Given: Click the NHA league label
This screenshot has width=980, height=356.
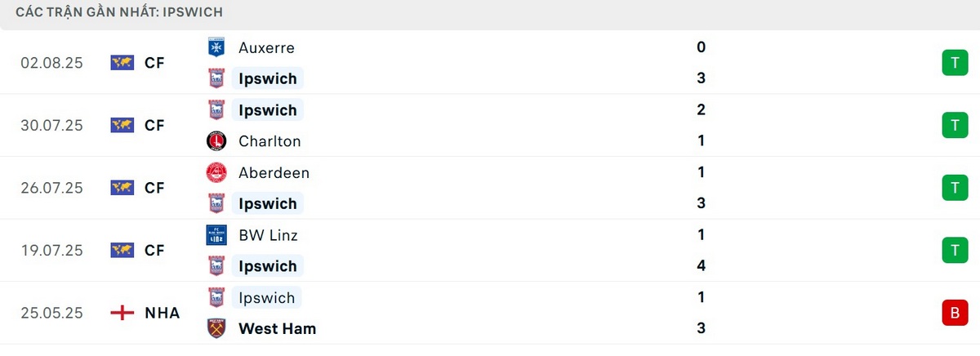Looking at the screenshot, I should pos(162,313).
